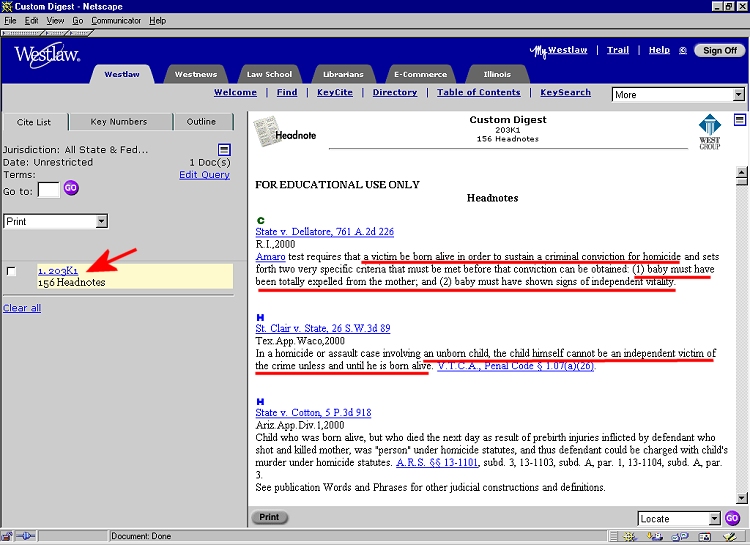Image resolution: width=750 pixels, height=545 pixels.
Task: Open the Edit menu
Action: (32, 21)
